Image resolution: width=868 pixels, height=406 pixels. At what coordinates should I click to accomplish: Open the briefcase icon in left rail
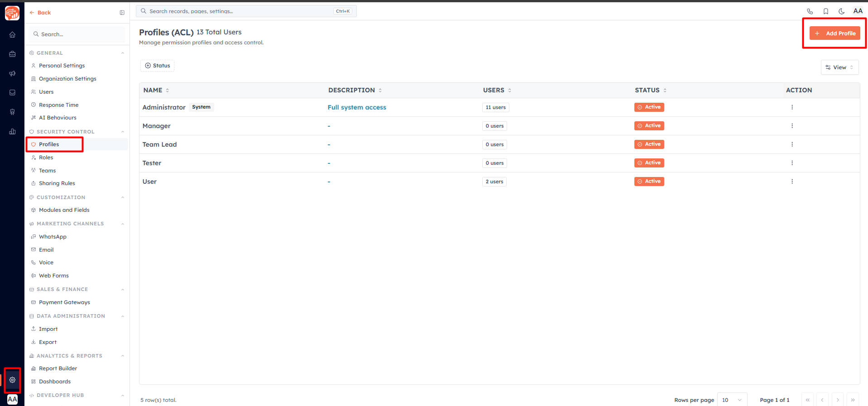pyautogui.click(x=12, y=54)
